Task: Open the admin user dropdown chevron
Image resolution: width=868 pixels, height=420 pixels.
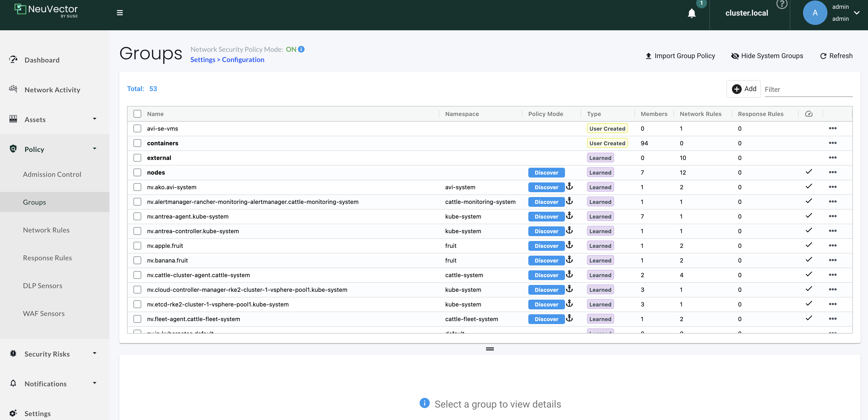Action: [x=857, y=13]
